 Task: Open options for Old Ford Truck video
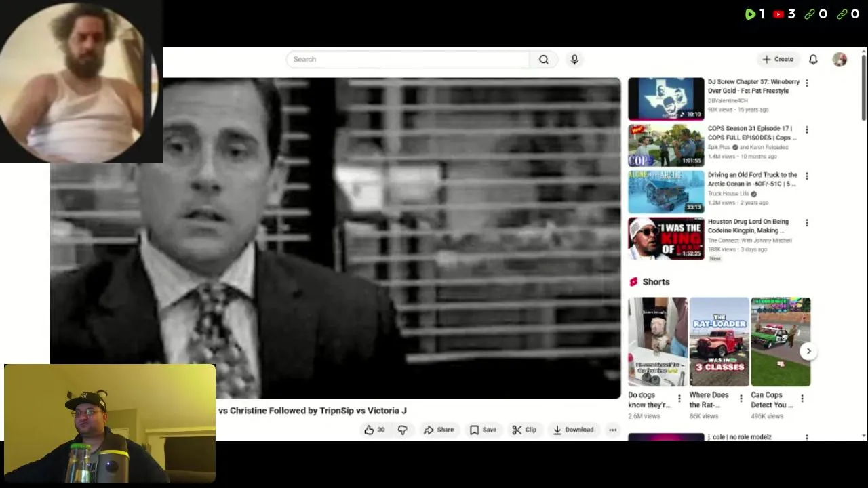[806, 176]
